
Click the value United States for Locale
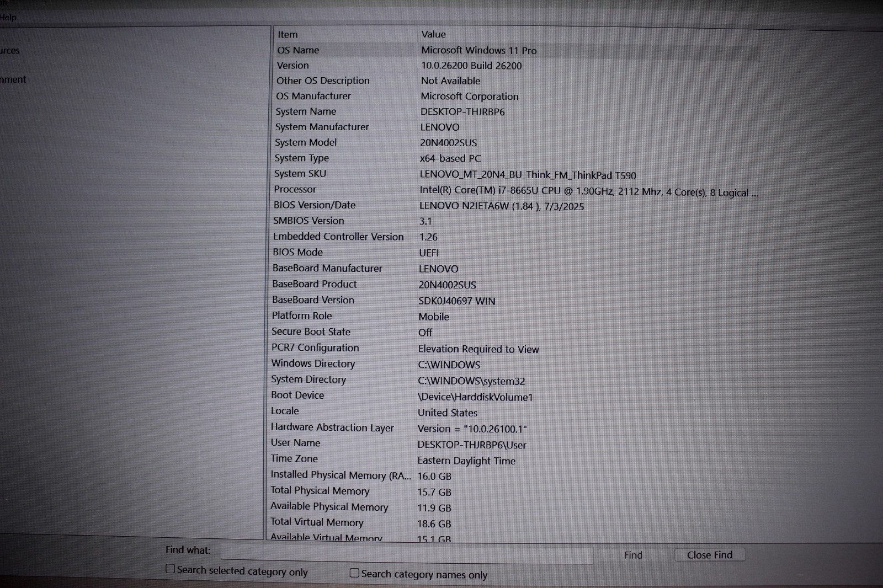click(448, 413)
